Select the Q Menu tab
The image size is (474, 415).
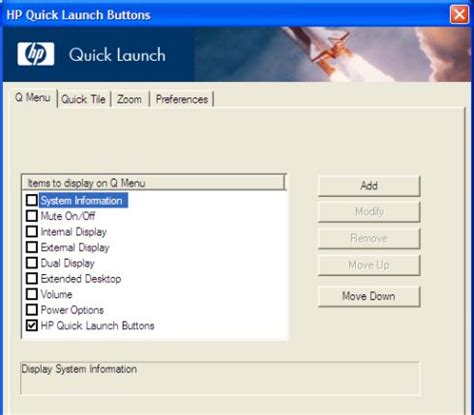pos(33,98)
